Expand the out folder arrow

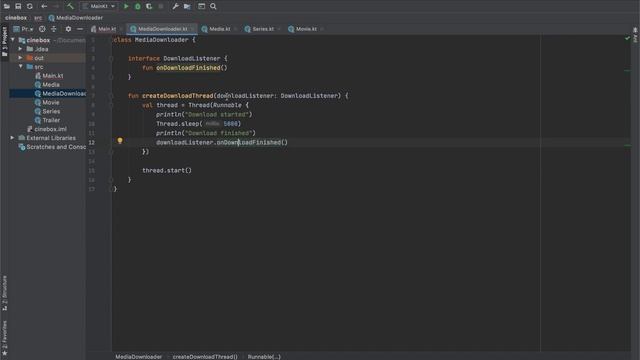[20, 58]
